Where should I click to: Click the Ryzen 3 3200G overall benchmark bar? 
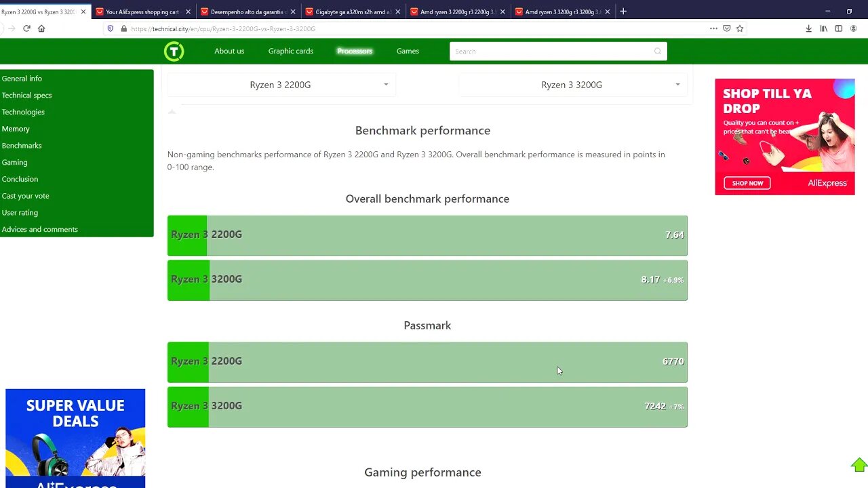click(427, 281)
